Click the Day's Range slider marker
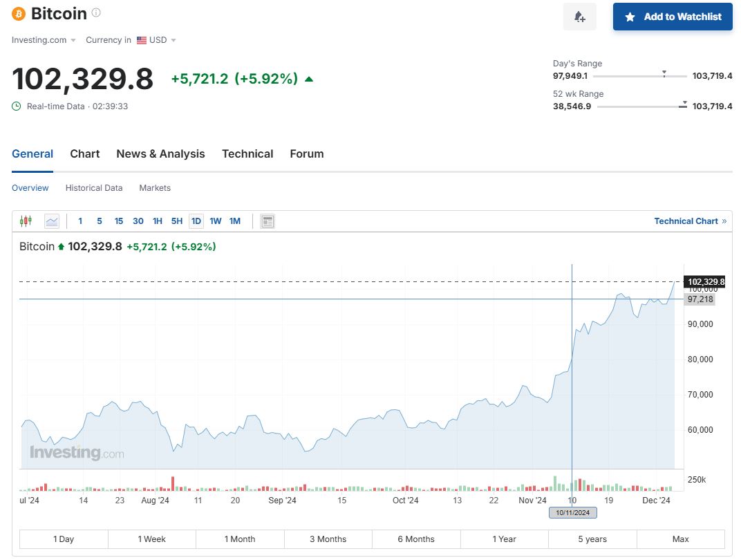Screen dimensions: 741x560 pos(664,73)
